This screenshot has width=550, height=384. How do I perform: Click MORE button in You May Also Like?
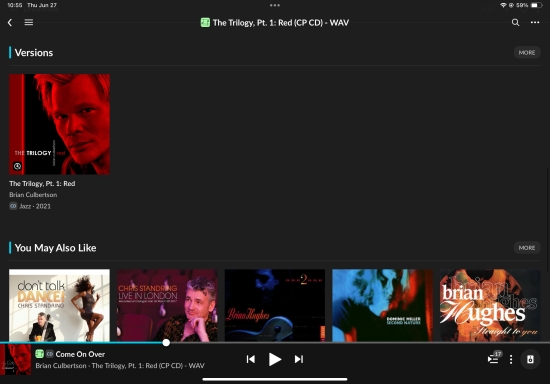(x=527, y=248)
